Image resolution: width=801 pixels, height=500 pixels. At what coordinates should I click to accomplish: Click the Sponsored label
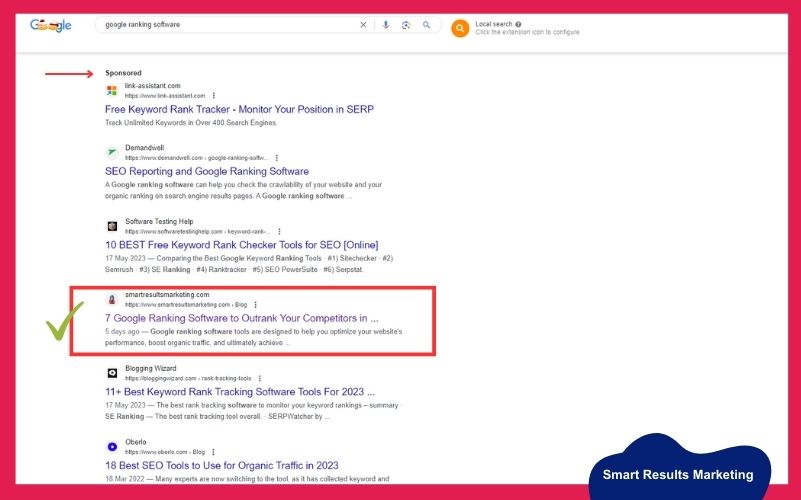(123, 73)
